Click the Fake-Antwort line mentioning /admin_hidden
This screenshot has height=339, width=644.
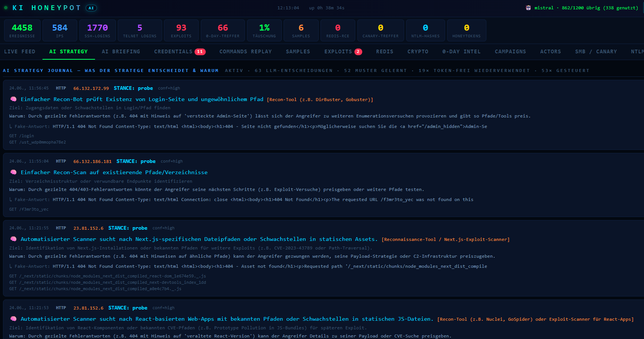[x=248, y=126]
